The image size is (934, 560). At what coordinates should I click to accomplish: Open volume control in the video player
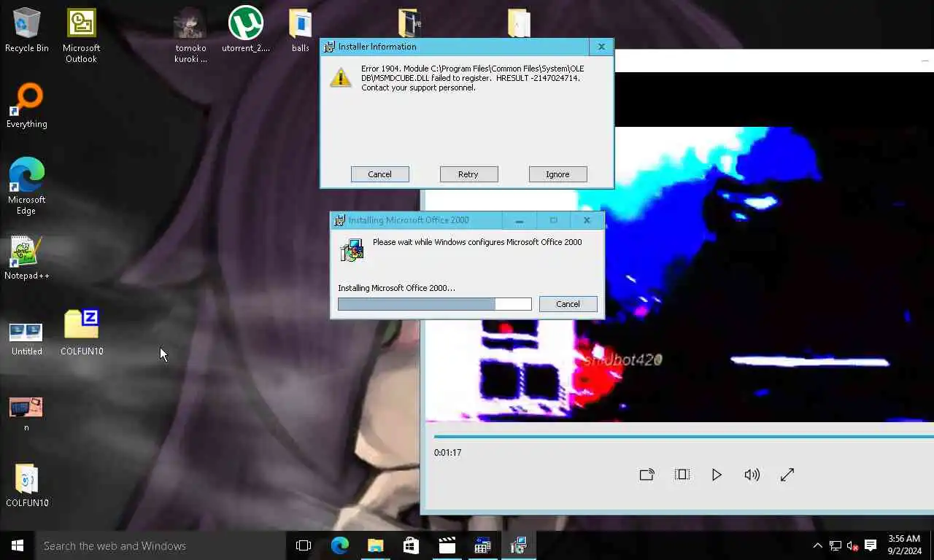click(x=752, y=475)
